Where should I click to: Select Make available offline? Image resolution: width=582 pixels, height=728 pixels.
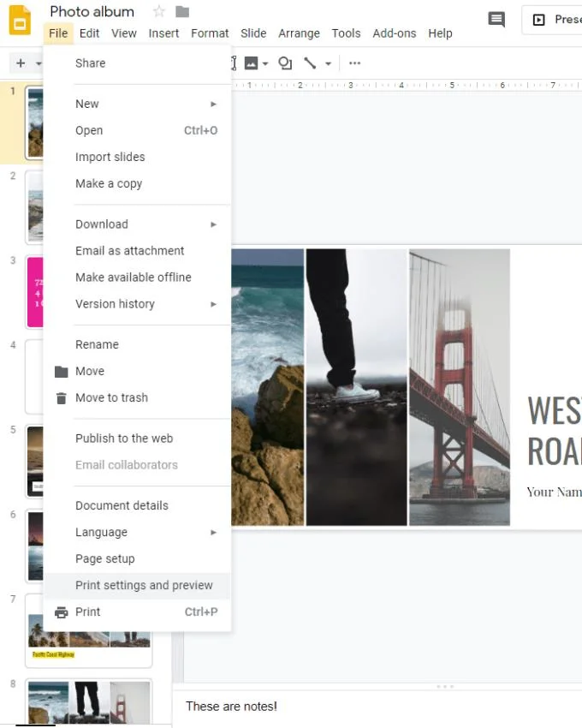pos(138,277)
